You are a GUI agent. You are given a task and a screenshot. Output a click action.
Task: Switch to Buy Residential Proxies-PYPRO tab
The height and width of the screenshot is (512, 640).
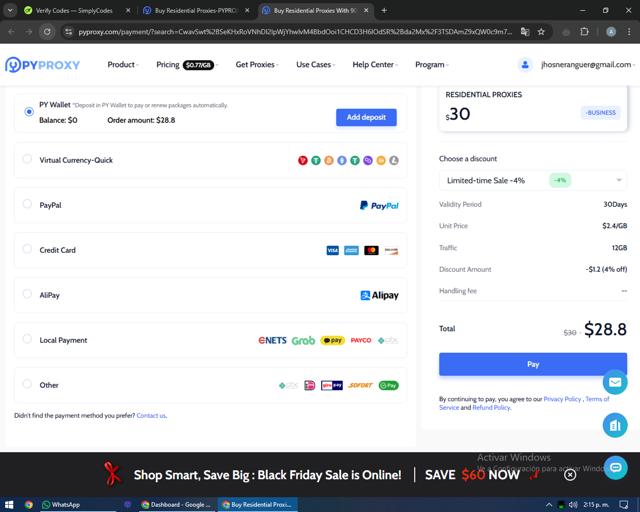click(x=196, y=11)
